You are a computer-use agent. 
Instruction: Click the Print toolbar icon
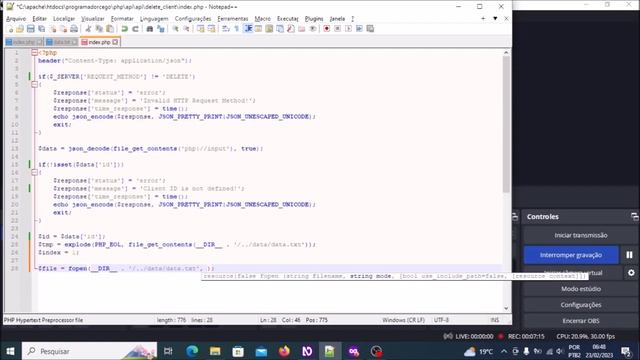(74, 29)
